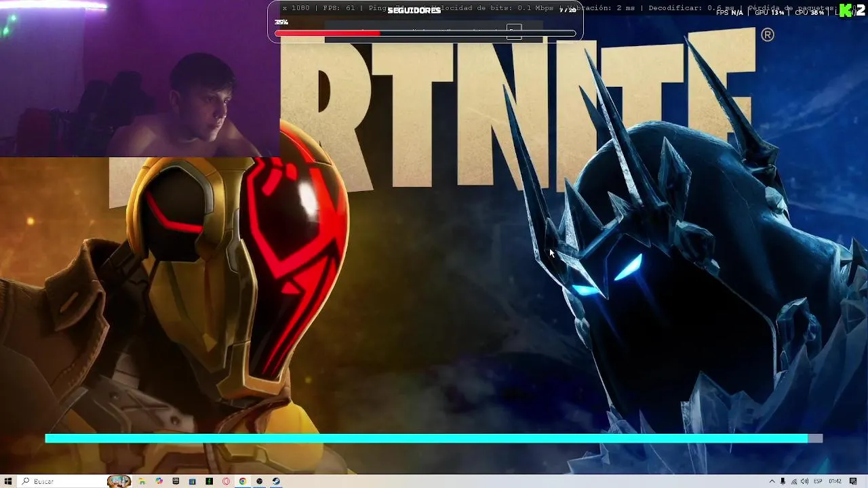This screenshot has height=488, width=868.
Task: Click the cyan loading progress bar
Action: pos(434,439)
